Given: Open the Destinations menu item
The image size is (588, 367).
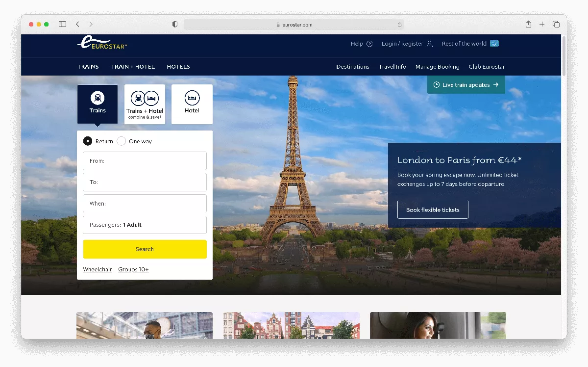Looking at the screenshot, I should tap(353, 67).
